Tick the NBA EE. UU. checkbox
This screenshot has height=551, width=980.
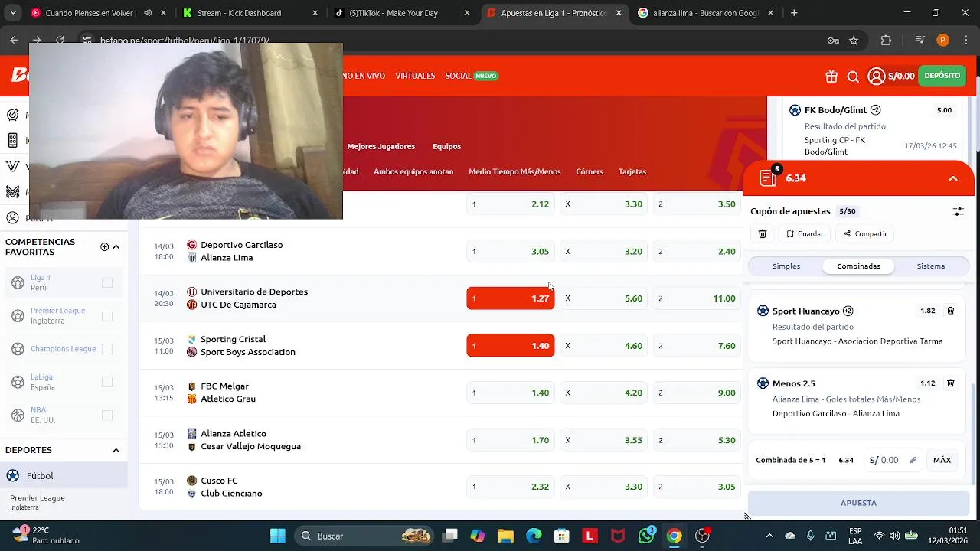tap(107, 415)
